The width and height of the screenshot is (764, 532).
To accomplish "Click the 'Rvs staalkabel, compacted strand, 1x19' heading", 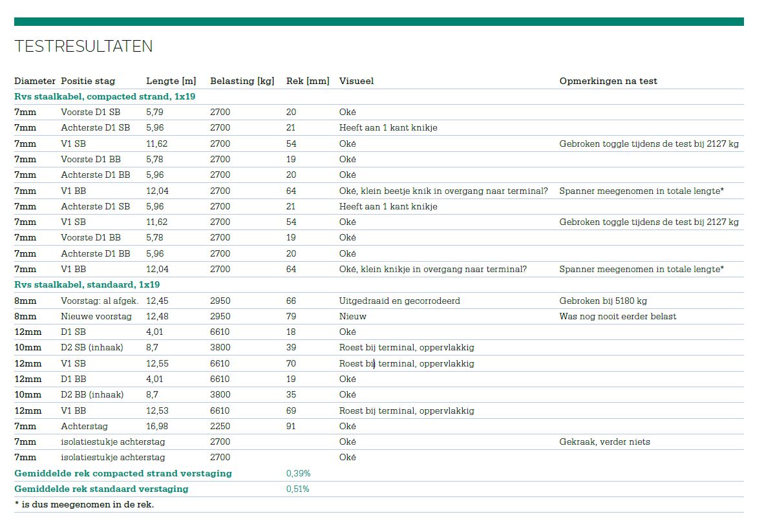I will click(105, 96).
